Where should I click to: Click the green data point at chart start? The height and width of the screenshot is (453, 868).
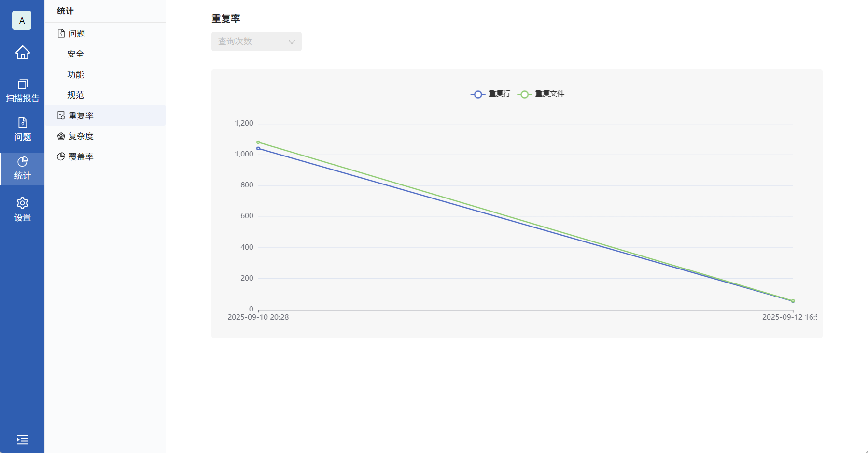(258, 142)
